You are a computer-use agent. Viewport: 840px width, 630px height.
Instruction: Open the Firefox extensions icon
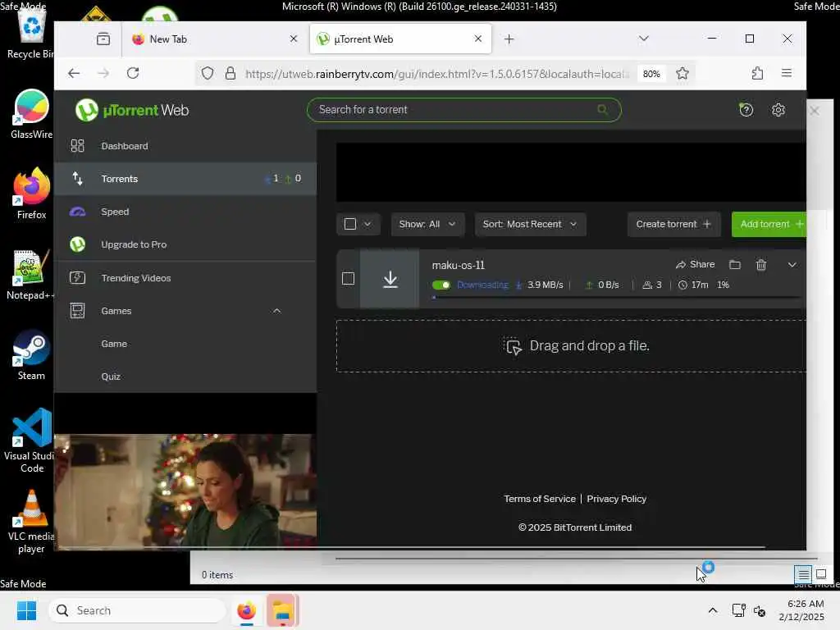pyautogui.click(x=757, y=73)
